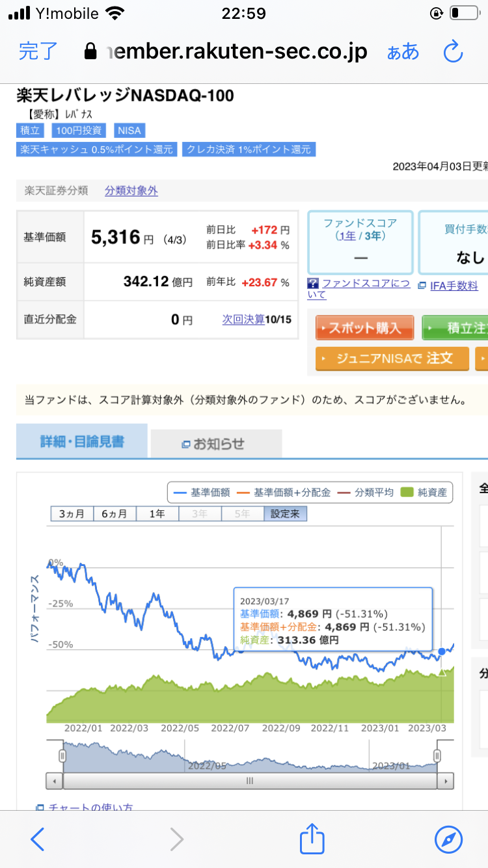
Task: Click the 楽天レバレッジNASDAQ-100 title
Action: [125, 96]
